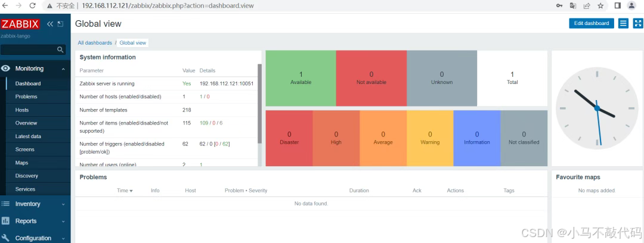Bookmark this page with the star icon

click(x=600, y=6)
